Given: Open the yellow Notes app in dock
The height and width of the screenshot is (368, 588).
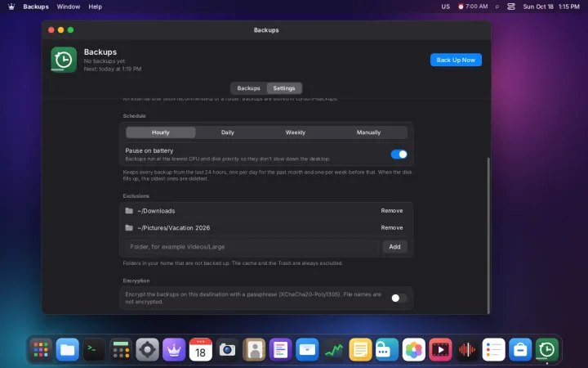Looking at the screenshot, I should click(x=360, y=350).
